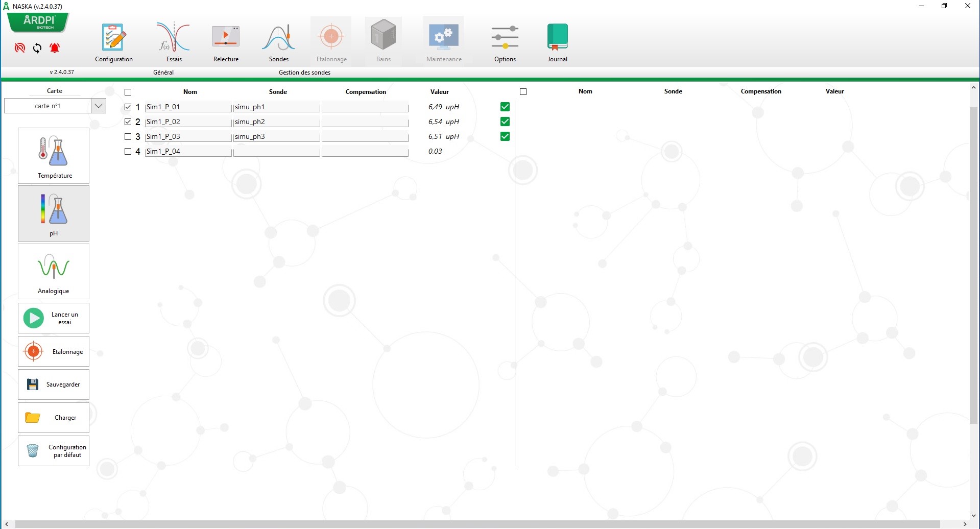Open the Journal book icon

557,38
